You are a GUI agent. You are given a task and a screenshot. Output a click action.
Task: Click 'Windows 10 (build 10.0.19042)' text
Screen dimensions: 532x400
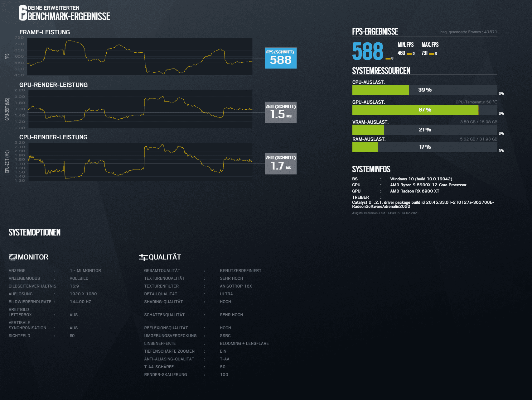tap(421, 179)
